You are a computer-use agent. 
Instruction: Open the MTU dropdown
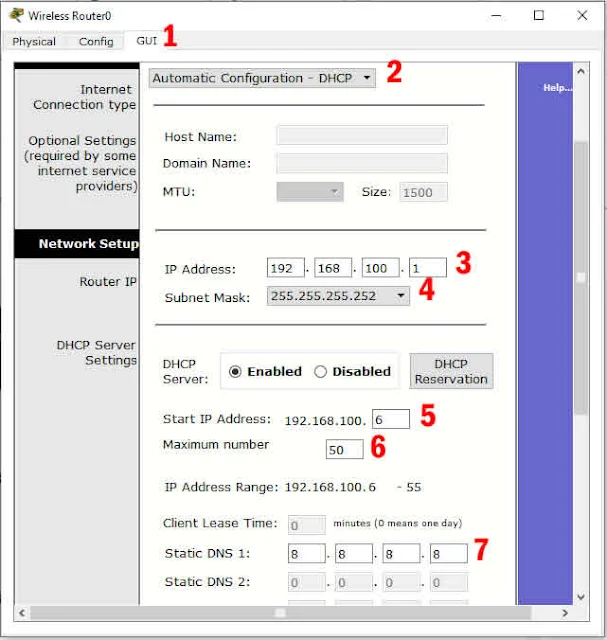click(310, 192)
